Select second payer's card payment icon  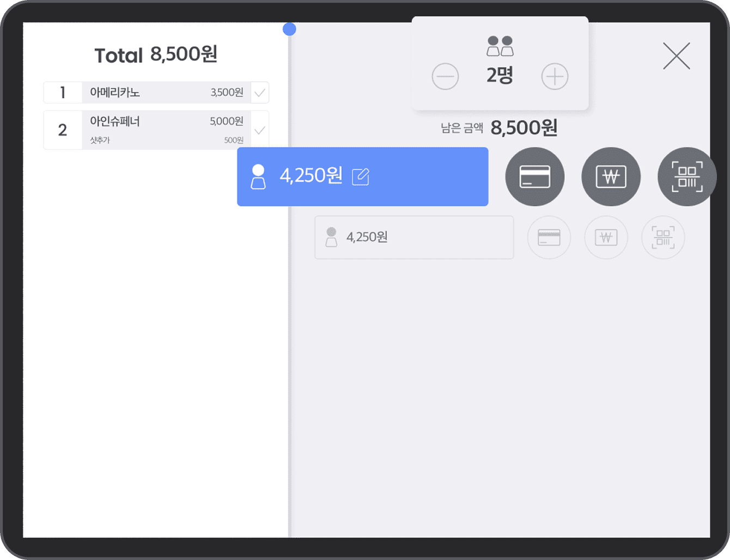(x=549, y=237)
